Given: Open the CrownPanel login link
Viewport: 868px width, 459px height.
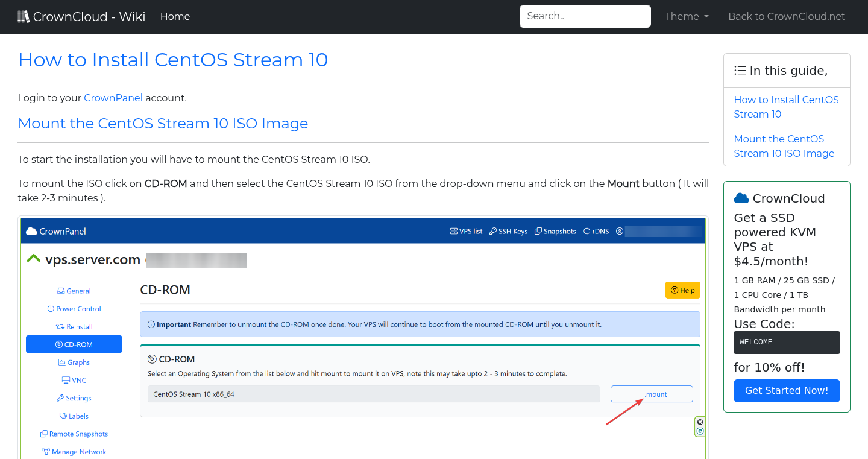Looking at the screenshot, I should [113, 98].
